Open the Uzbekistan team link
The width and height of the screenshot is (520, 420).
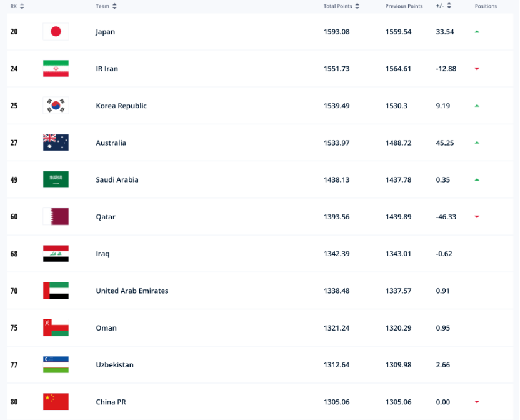coord(114,365)
